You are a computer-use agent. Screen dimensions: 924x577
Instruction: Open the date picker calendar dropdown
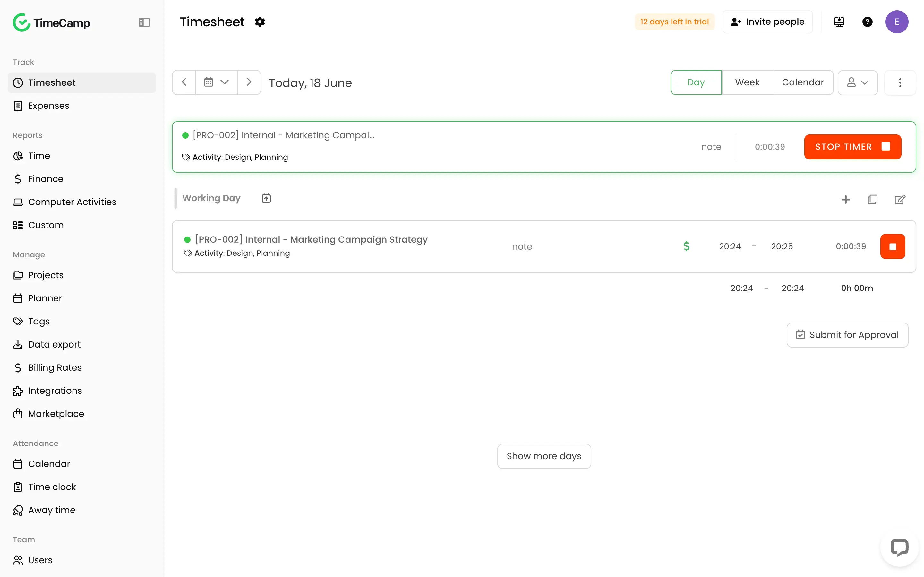click(x=216, y=82)
